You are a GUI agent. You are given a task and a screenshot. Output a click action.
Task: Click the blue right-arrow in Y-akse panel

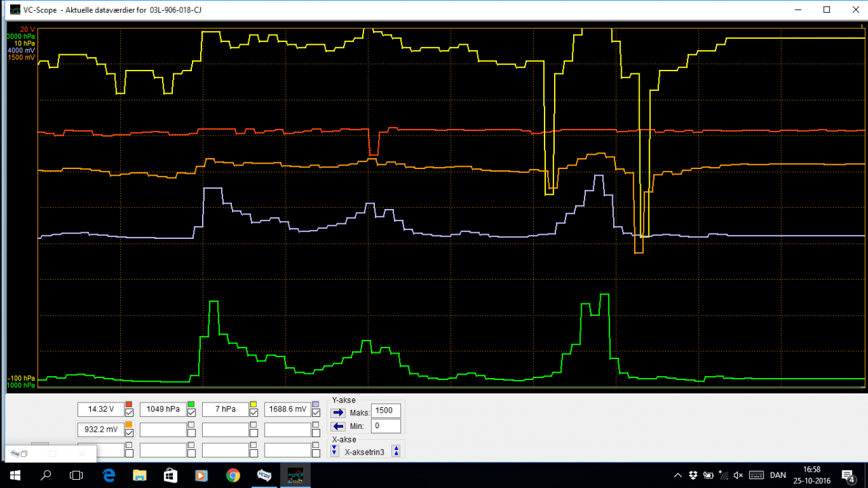(338, 411)
